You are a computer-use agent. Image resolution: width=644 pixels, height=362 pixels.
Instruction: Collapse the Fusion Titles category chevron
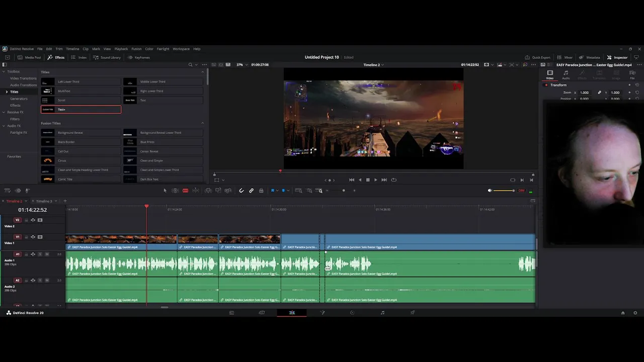[203, 123]
